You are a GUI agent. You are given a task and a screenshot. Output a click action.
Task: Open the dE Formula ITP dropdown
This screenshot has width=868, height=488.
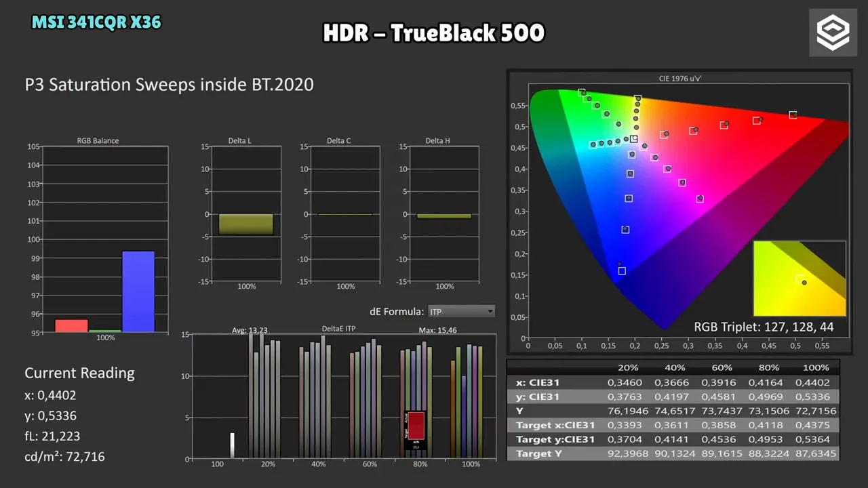[461, 311]
